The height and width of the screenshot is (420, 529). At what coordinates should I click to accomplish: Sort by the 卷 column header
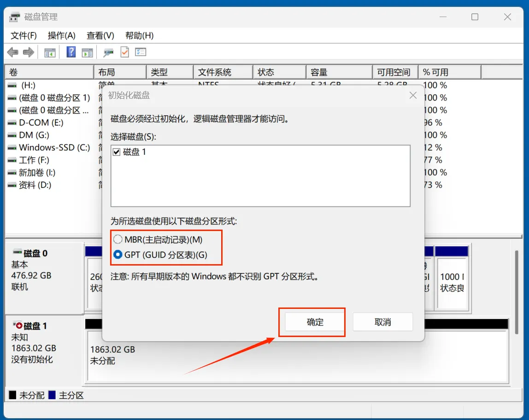click(x=50, y=72)
